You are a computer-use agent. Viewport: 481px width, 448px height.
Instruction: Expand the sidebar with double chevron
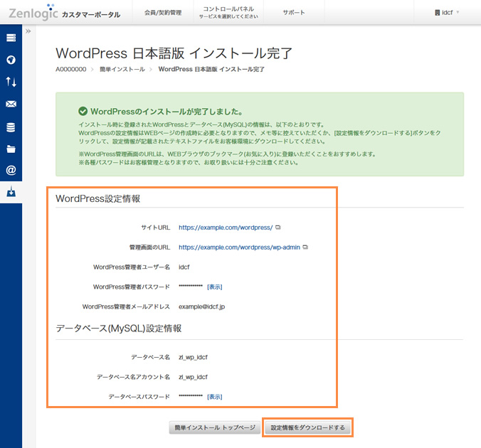[28, 31]
